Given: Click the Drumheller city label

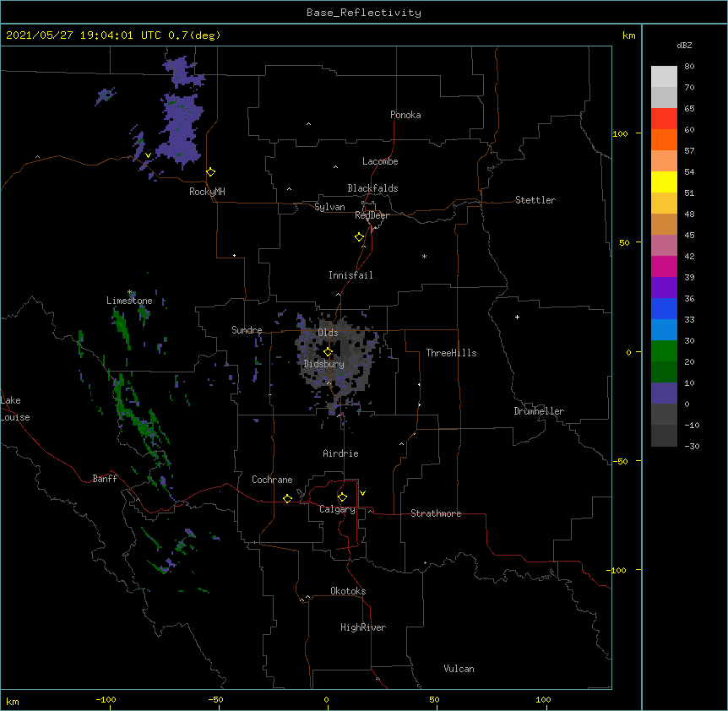Looking at the screenshot, I should 539,411.
